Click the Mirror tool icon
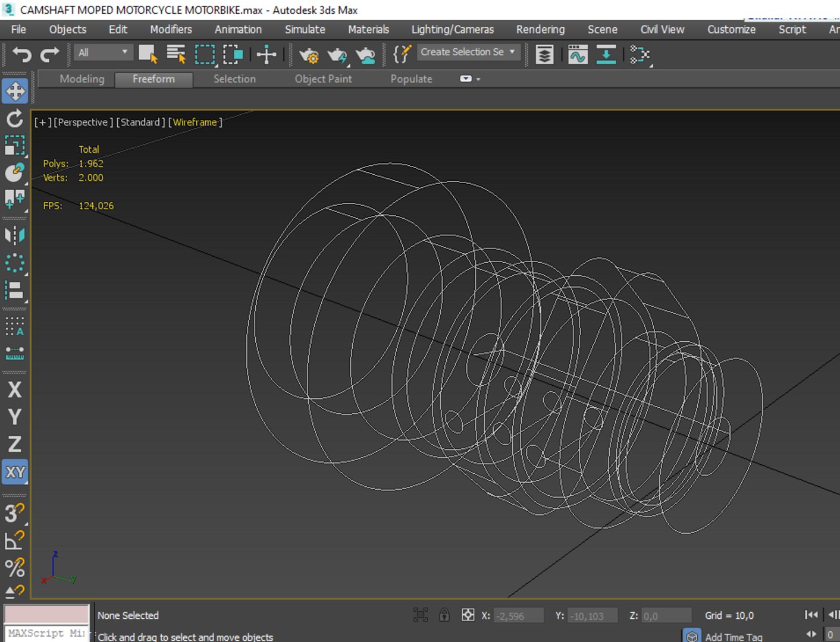Screen dimensions: 840x642 click(15, 235)
